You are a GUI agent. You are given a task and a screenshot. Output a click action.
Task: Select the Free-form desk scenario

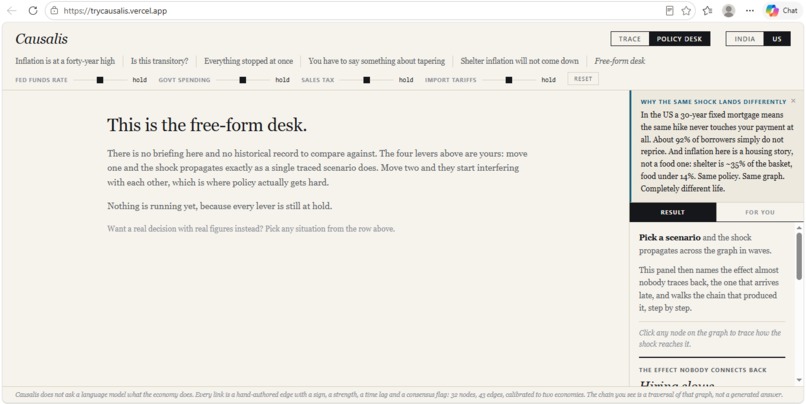619,61
